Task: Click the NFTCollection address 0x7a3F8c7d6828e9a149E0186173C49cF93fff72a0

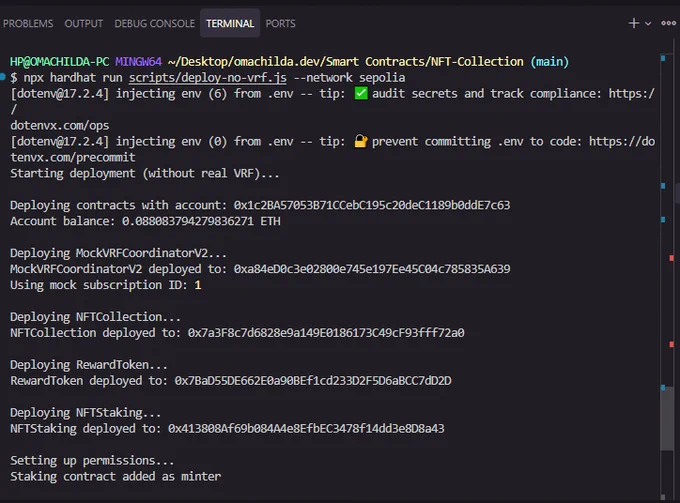Action: [x=326, y=333]
